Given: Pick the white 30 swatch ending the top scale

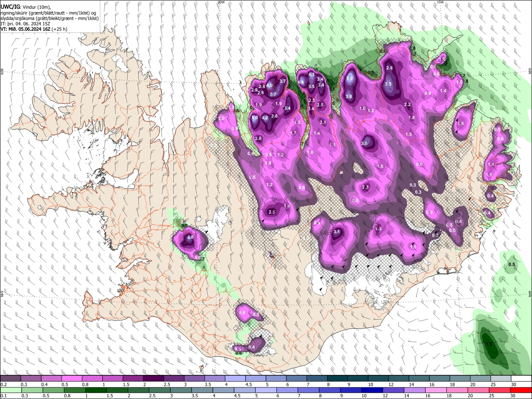Looking at the screenshot, I should click(x=521, y=379).
